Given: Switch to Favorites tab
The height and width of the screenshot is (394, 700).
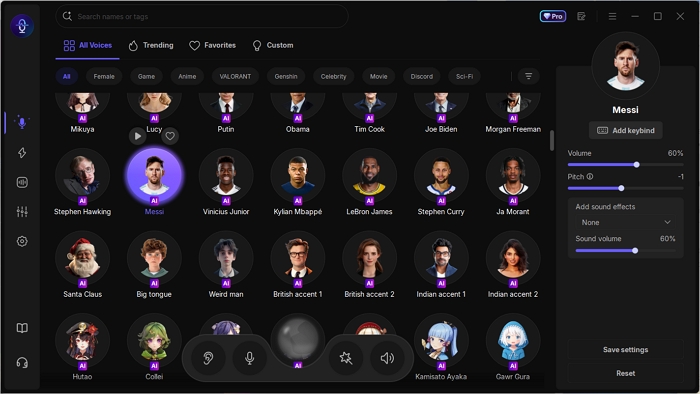Looking at the screenshot, I should pos(212,45).
